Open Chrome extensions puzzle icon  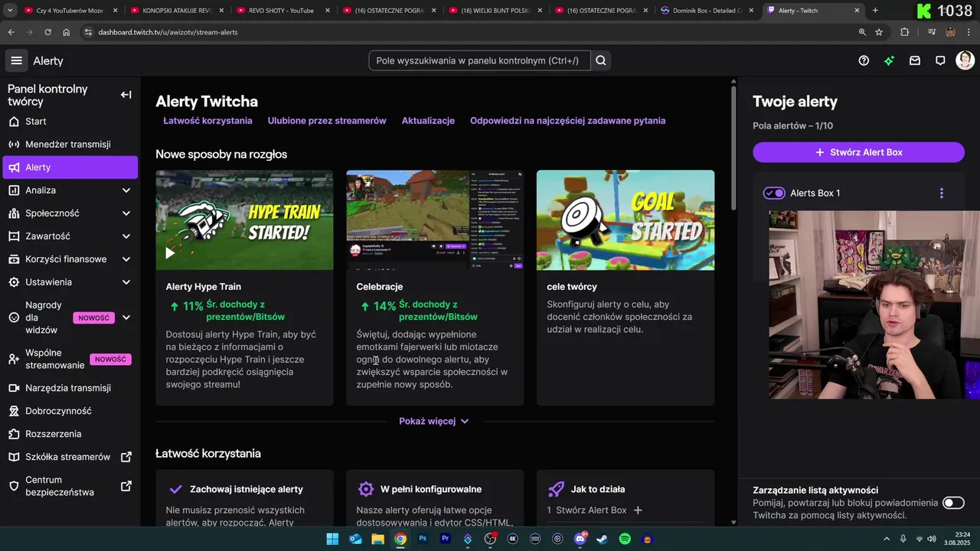905,32
